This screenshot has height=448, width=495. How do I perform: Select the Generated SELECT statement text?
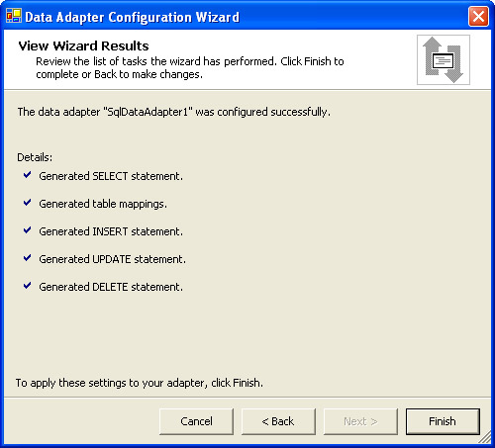click(111, 176)
